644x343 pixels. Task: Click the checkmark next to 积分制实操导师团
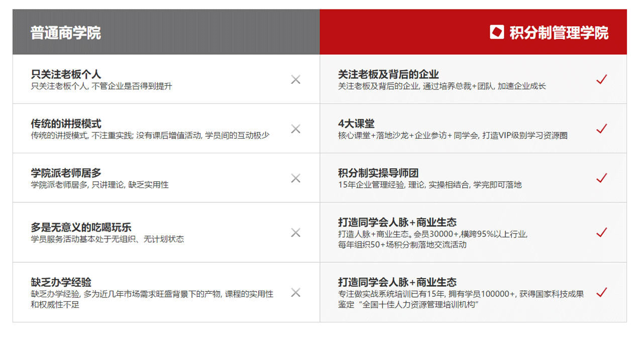point(601,178)
